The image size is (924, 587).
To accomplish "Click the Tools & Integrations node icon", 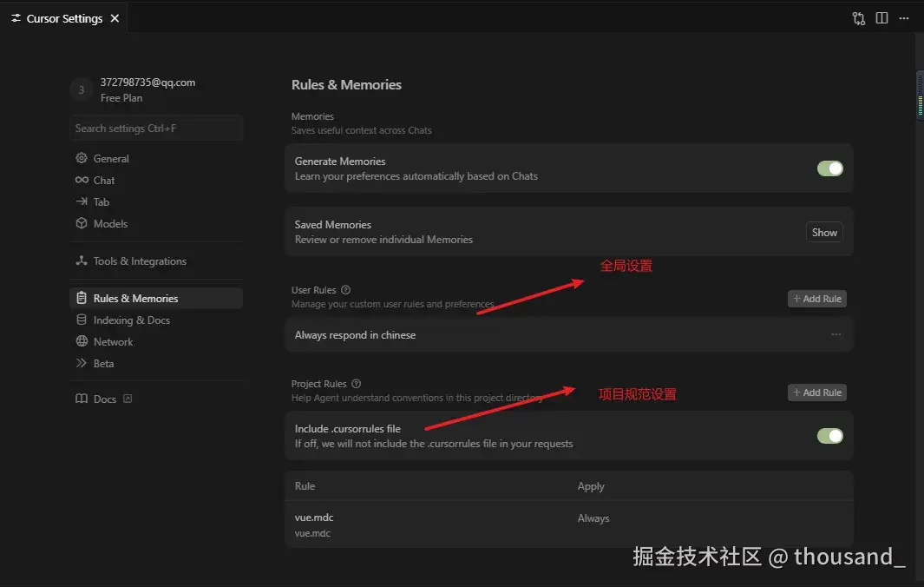I will pyautogui.click(x=82, y=261).
